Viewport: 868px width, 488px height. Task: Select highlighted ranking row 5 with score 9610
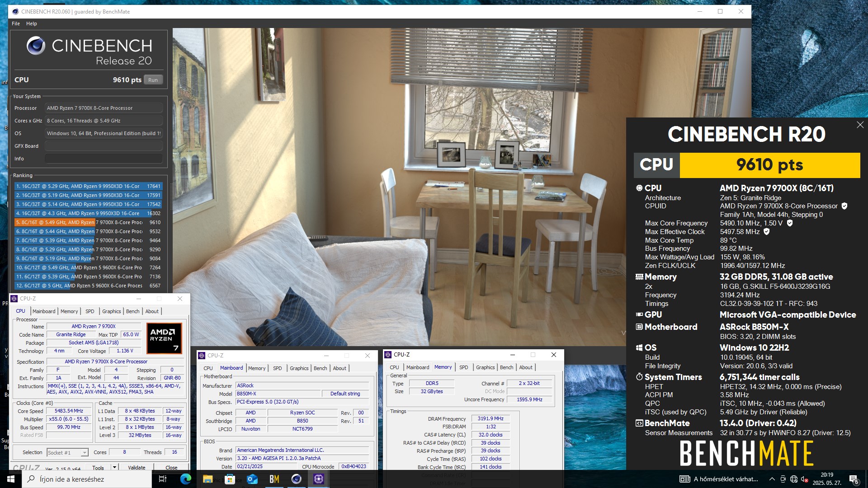[x=88, y=222]
